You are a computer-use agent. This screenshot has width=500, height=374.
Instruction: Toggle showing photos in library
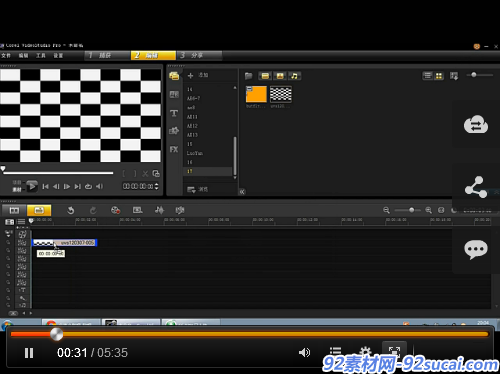click(x=280, y=76)
